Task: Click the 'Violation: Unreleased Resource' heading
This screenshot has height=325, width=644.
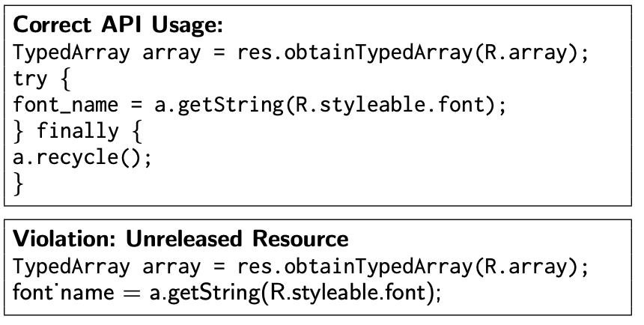Action: (180, 239)
